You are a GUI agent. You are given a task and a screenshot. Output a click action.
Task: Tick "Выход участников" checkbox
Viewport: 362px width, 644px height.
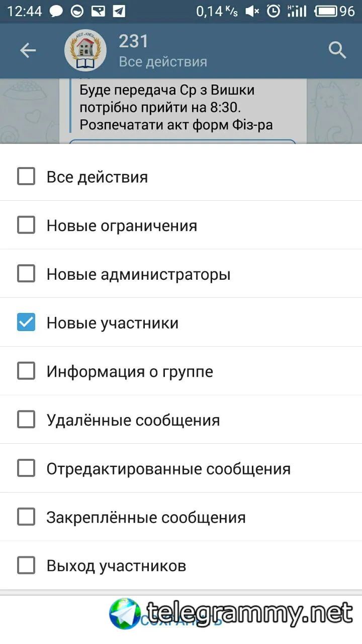tap(26, 566)
